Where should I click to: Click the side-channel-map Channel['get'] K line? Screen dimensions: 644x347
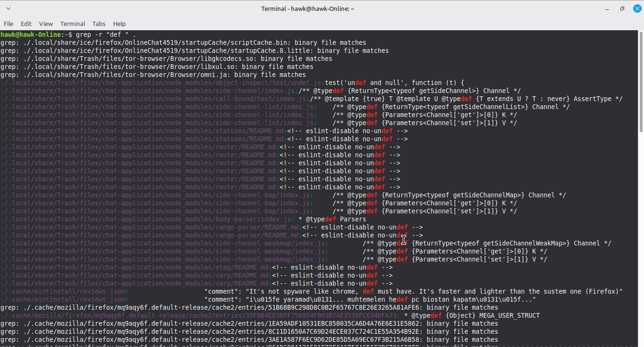[x=258, y=203]
